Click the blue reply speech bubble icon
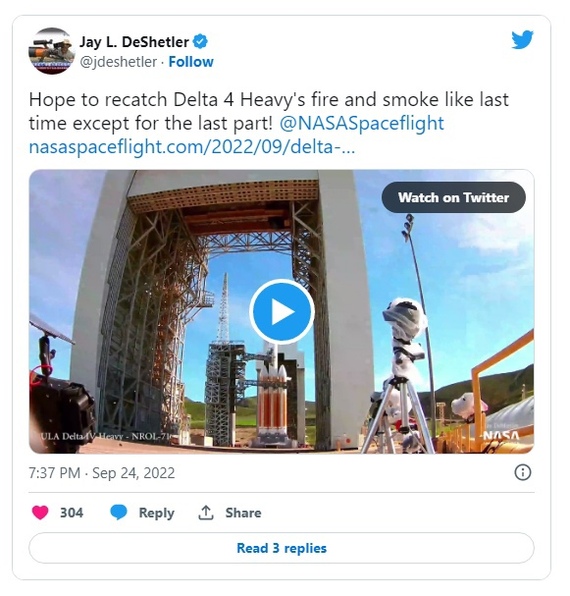570x596 pixels. click(x=119, y=512)
